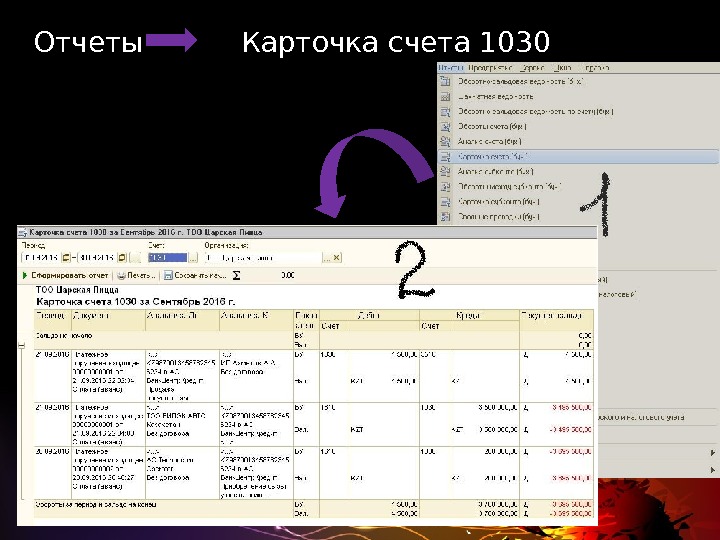This screenshot has width=720, height=540.
Task: Collapse the report row grouping on left margin
Action: [22, 345]
